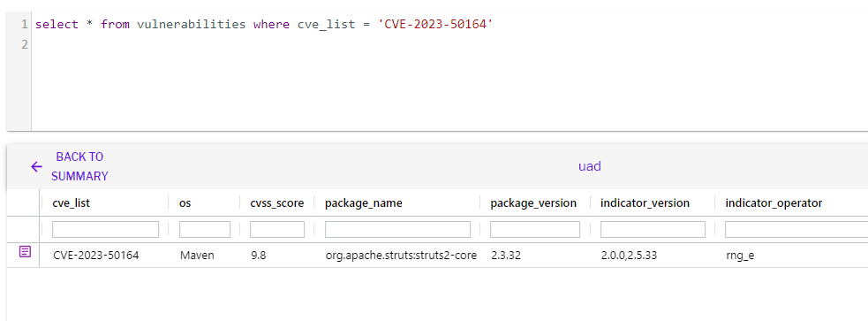Click the from keyword in query
Image resolution: width=868 pixels, height=321 pixels.
(x=115, y=25)
